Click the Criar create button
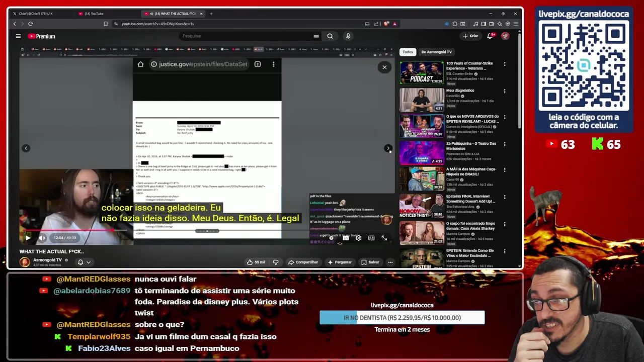This screenshot has width=644, height=362. 470,36
